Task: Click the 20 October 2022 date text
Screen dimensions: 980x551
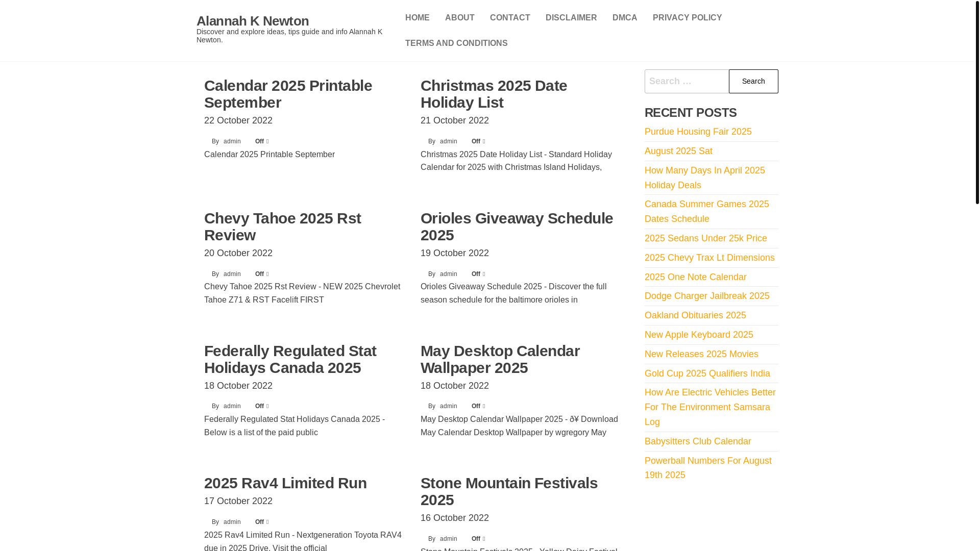Action: click(238, 253)
